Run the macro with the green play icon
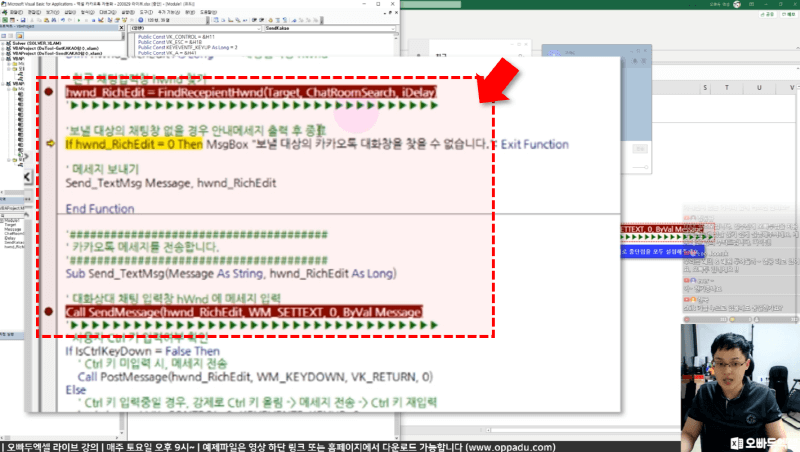The image size is (800, 452). point(79,20)
